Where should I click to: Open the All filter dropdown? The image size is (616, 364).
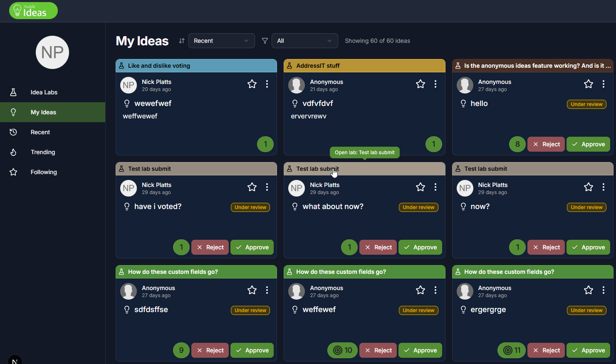[x=305, y=41]
